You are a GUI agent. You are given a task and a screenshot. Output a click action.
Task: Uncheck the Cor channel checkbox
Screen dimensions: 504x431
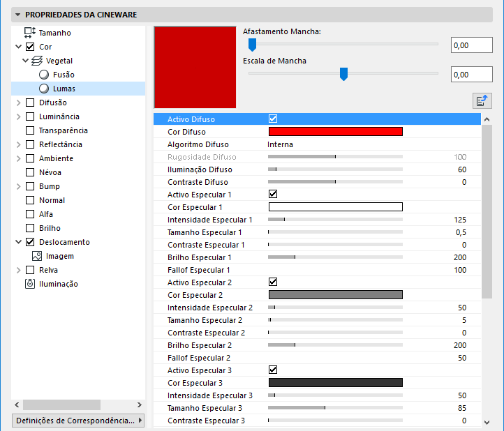tap(30, 47)
